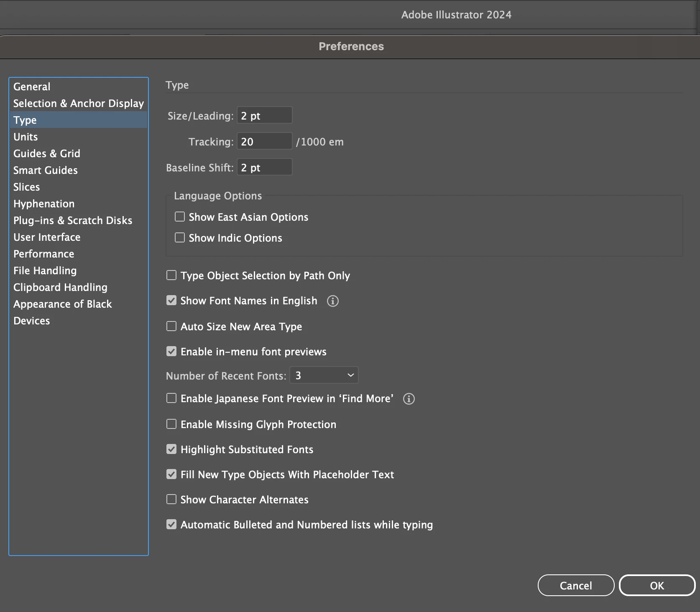Enable Auto Size New Area Type
The image size is (700, 612).
pos(171,326)
